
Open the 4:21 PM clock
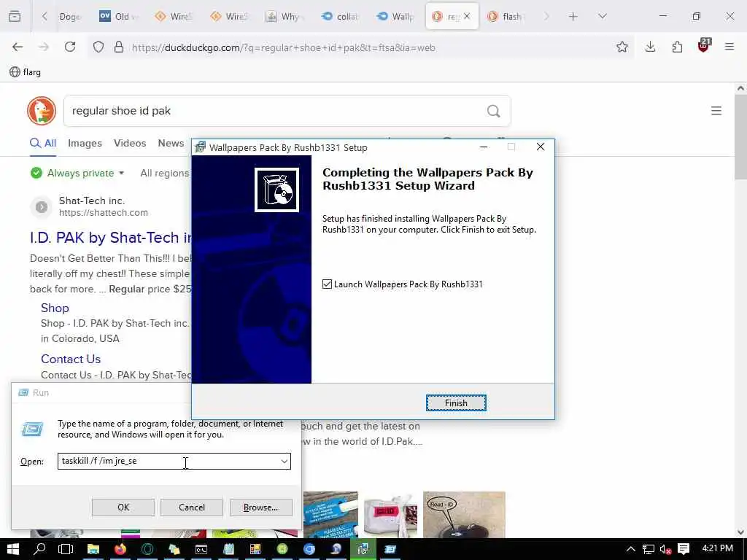click(718, 548)
